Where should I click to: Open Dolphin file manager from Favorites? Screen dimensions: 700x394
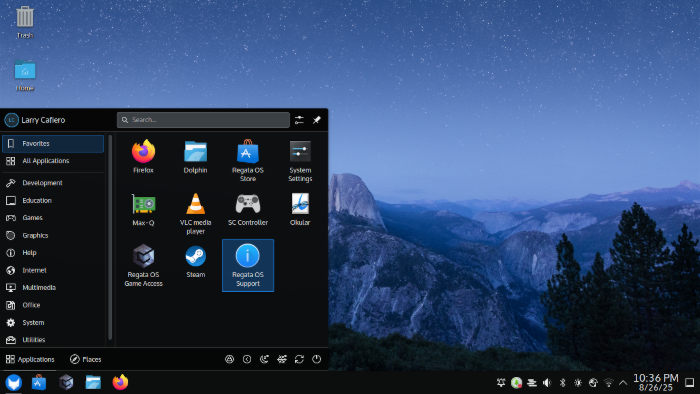196,157
